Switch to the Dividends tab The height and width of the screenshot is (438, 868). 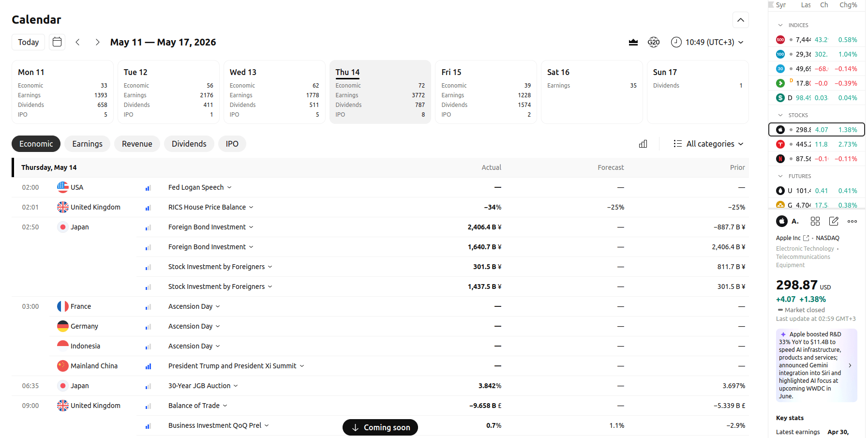click(x=189, y=144)
